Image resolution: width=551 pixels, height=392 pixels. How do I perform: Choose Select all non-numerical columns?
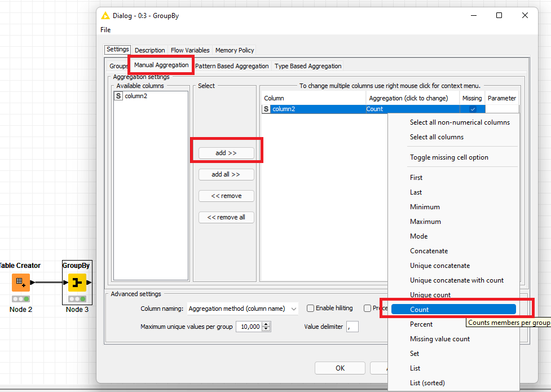[x=460, y=122]
